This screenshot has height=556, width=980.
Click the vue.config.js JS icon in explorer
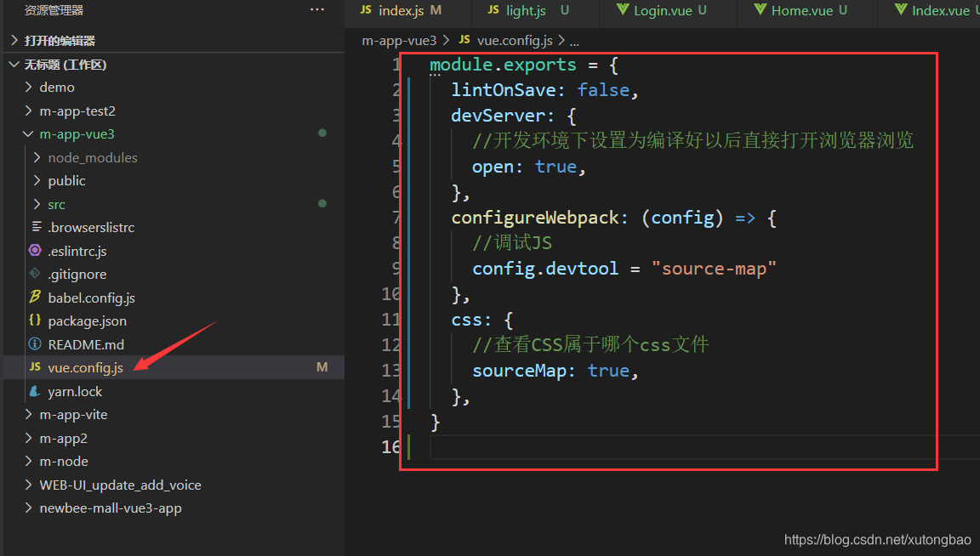pos(35,367)
